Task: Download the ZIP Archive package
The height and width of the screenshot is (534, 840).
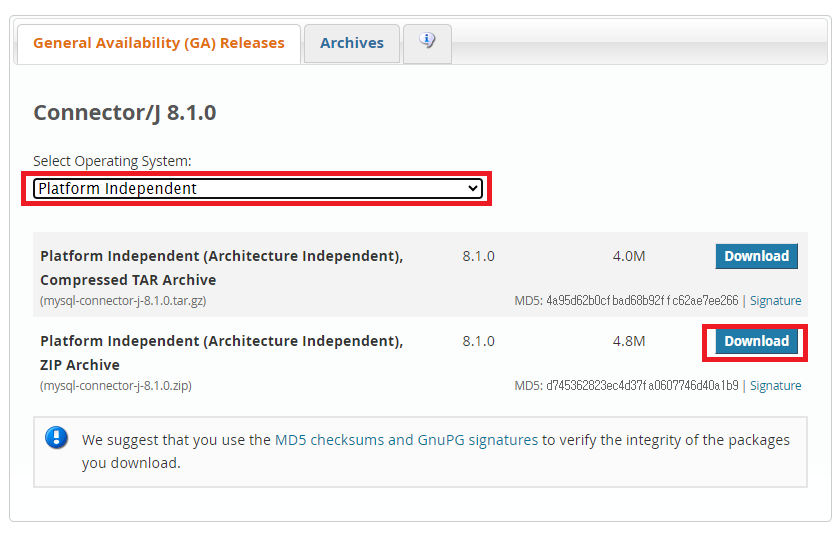Action: (756, 341)
